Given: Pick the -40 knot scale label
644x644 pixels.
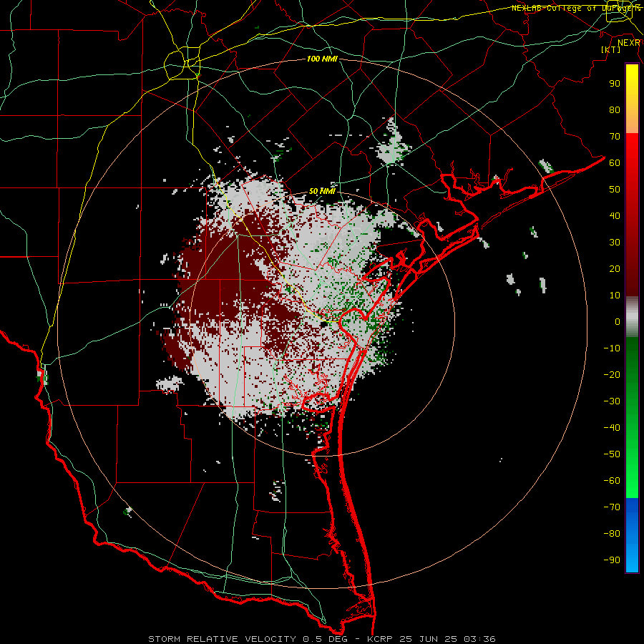Looking at the screenshot, I should pos(612,428).
